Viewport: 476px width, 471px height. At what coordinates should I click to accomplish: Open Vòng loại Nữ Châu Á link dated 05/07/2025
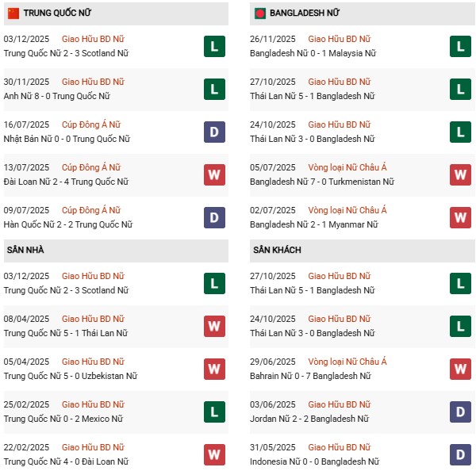(347, 167)
